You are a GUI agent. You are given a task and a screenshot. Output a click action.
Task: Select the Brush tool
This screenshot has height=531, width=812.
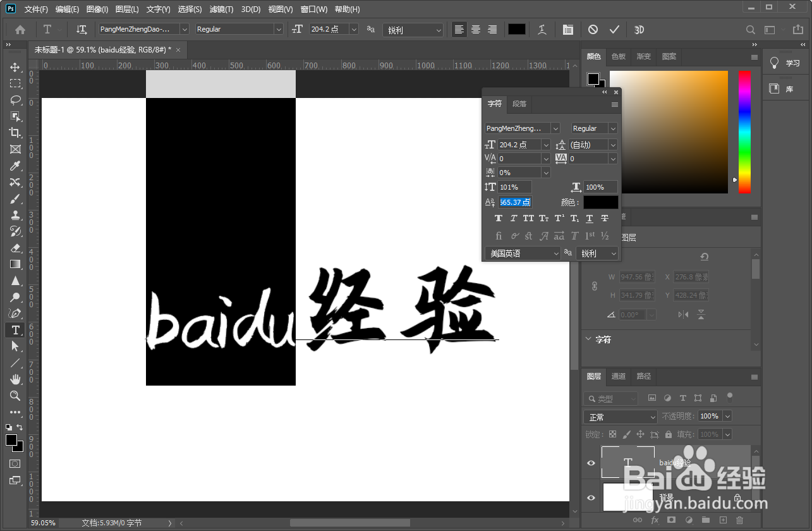(15, 198)
